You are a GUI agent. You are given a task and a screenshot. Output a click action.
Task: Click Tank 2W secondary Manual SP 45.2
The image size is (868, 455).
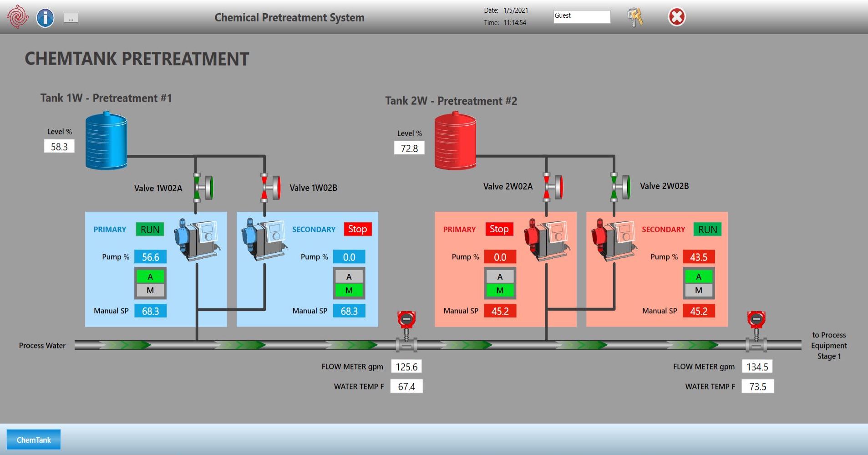point(699,311)
